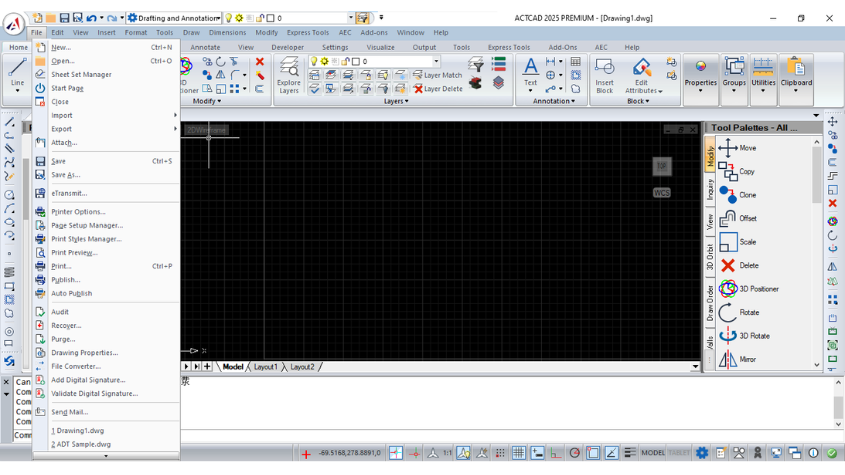Viewport: 845px width, 475px height.
Task: Select Delete in Tool Palettes
Action: [x=738, y=265]
